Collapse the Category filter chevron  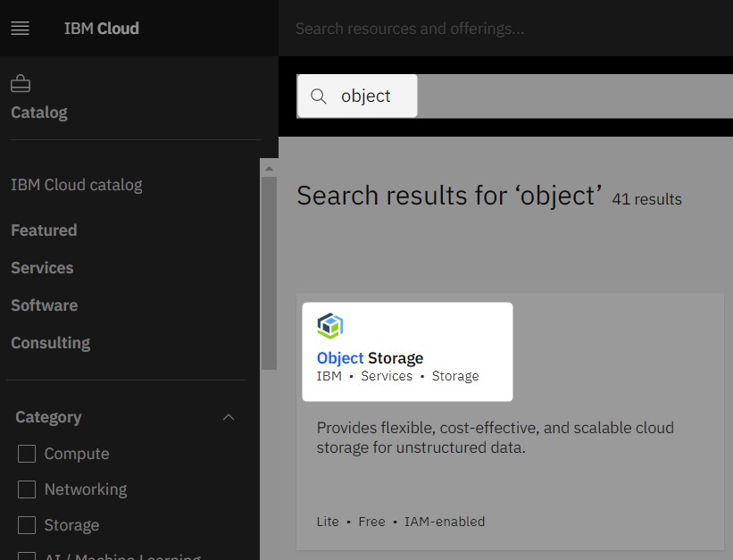point(229,417)
